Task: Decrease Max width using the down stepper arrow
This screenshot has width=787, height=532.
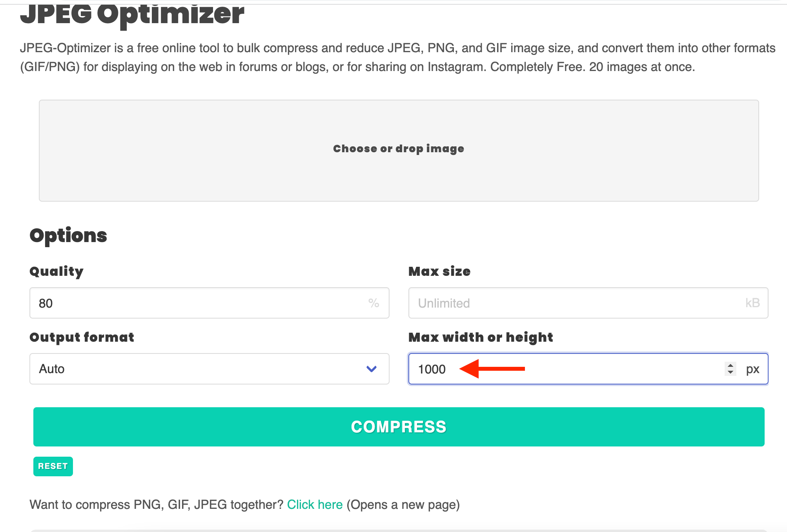Action: click(730, 372)
